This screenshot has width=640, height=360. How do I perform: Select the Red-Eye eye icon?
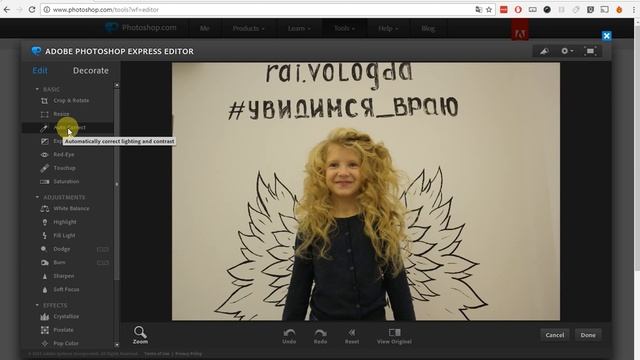click(x=44, y=155)
